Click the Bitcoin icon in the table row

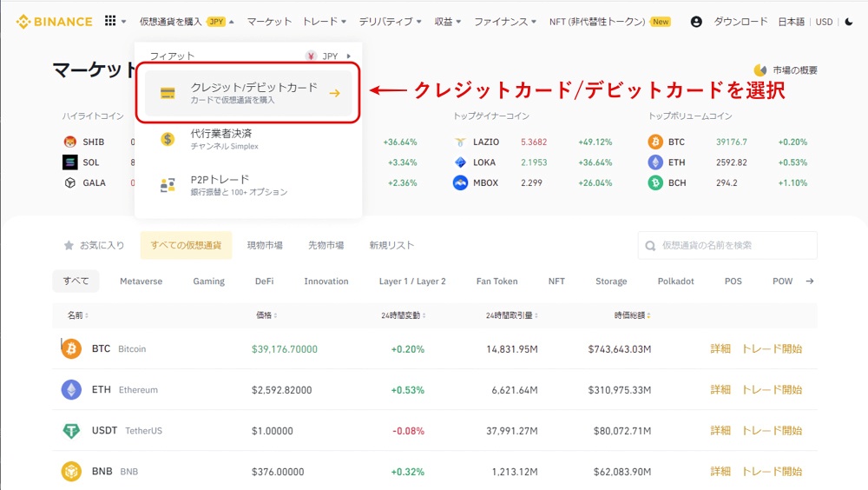pyautogui.click(x=71, y=348)
